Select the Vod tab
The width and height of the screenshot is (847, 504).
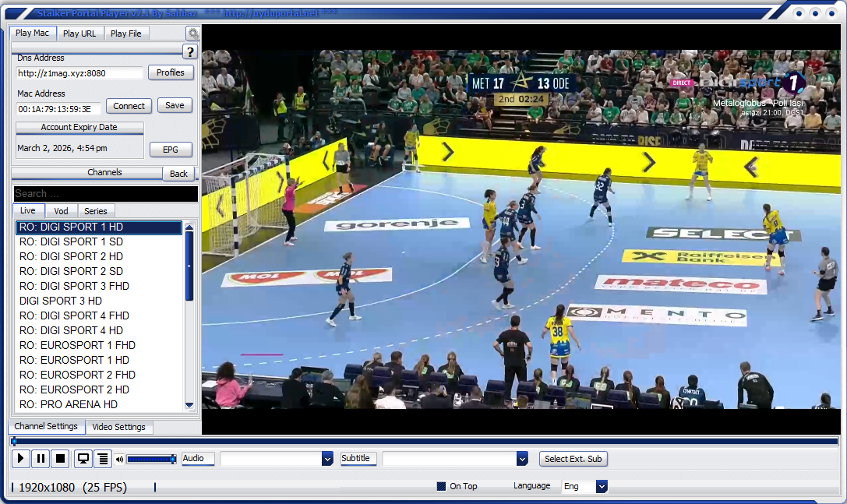[61, 211]
